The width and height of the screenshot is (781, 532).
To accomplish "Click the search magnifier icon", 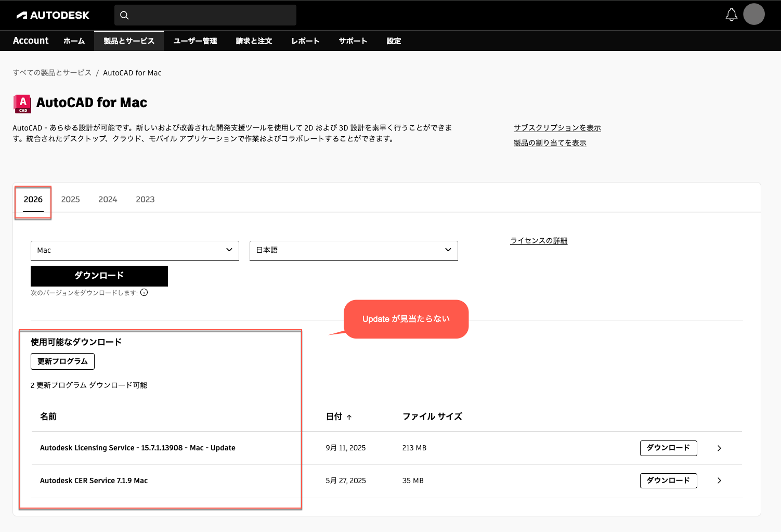I will tap(124, 15).
